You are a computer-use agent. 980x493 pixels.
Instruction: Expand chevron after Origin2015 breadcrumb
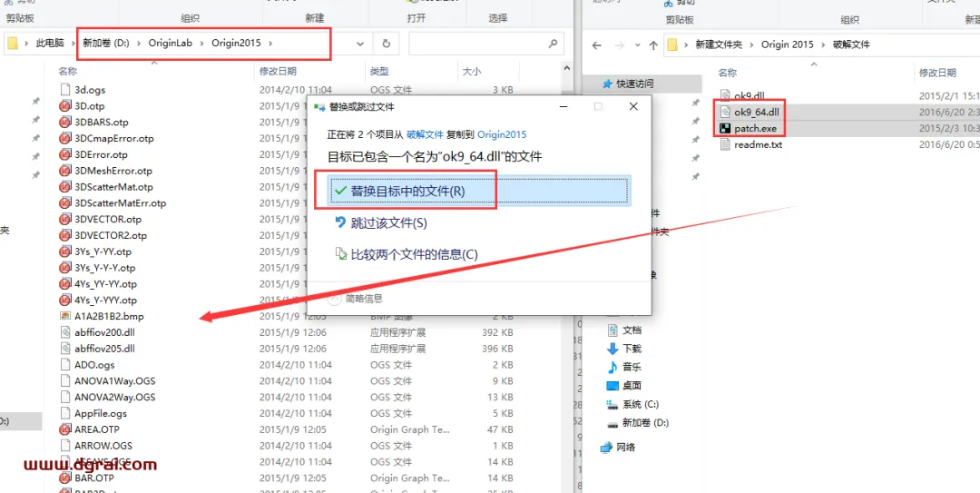tap(270, 44)
